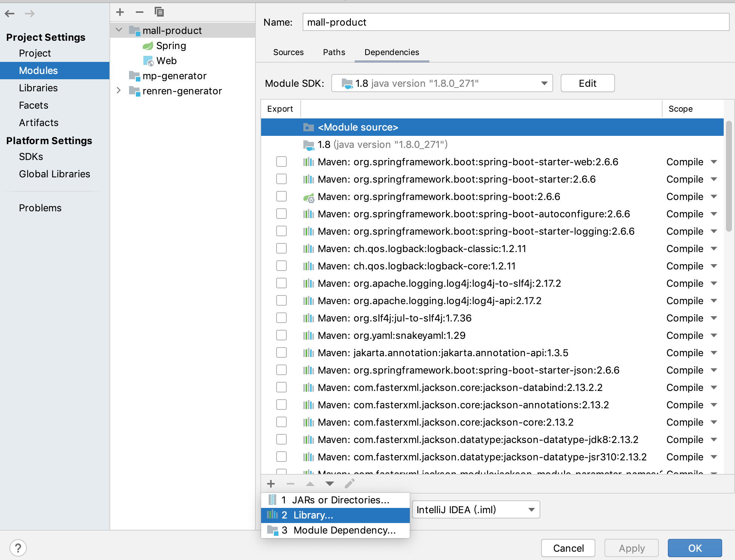Click the remove module minus icon

140,12
